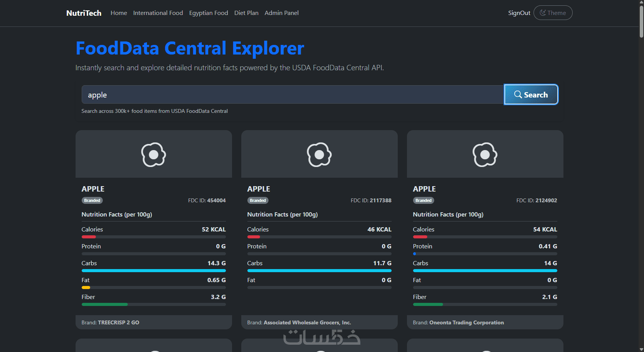The height and width of the screenshot is (352, 644).
Task: Open the Egyptian Food page
Action: (209, 13)
